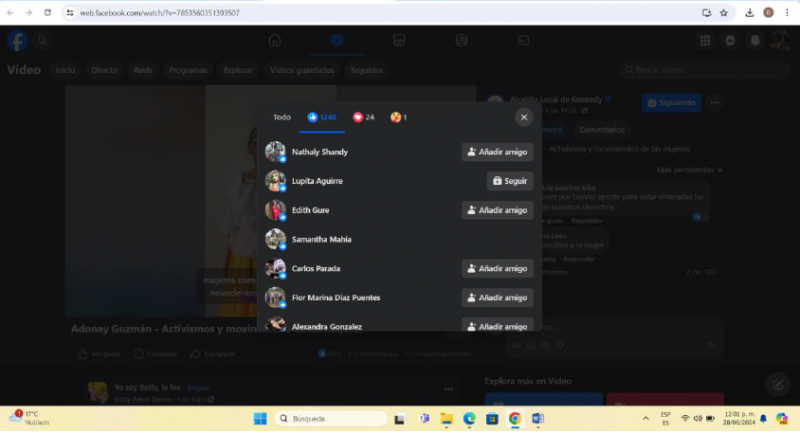Open Carlos Parada's avatar
The width and height of the screenshot is (800, 433).
click(275, 268)
